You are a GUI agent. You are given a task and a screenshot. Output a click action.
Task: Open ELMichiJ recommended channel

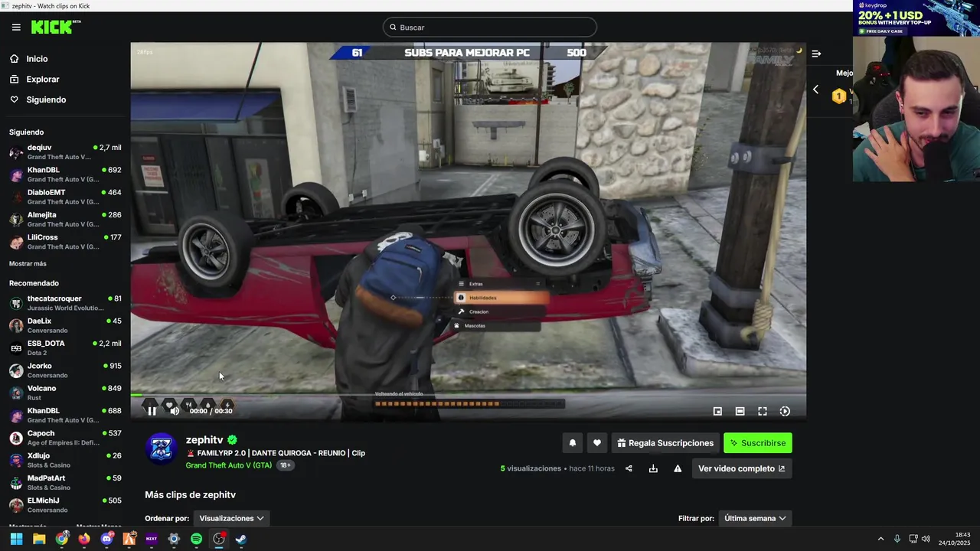pyautogui.click(x=65, y=505)
